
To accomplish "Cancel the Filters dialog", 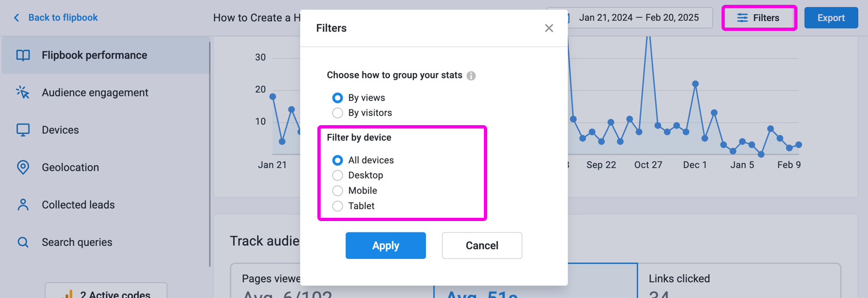I will [482, 245].
